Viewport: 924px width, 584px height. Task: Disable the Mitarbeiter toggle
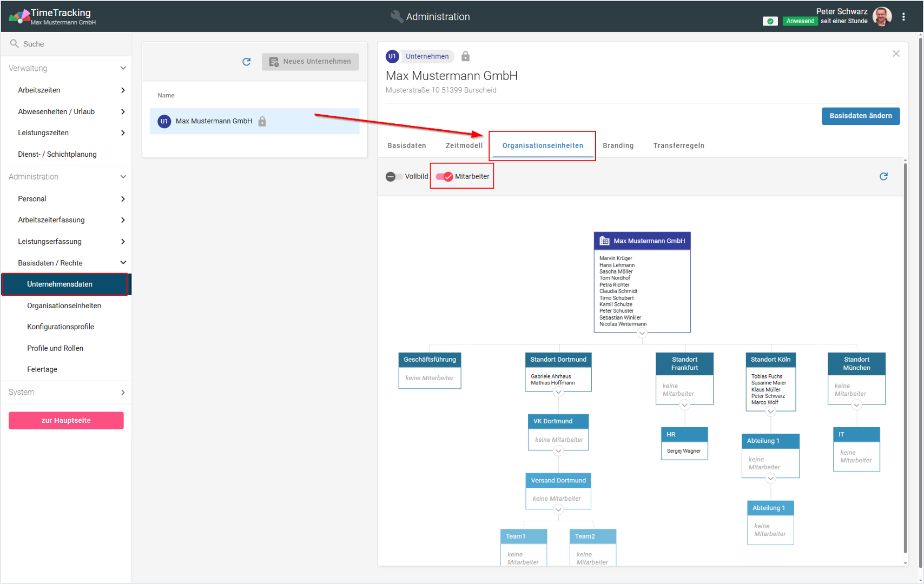pos(445,176)
